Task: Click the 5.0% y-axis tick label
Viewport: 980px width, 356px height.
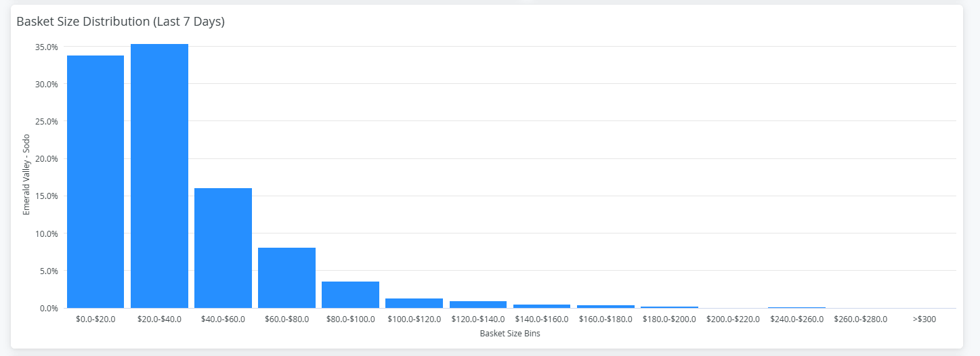Action: pos(49,271)
